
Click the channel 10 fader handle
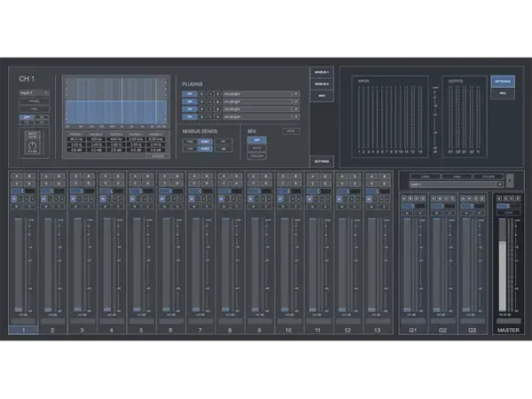(285, 309)
